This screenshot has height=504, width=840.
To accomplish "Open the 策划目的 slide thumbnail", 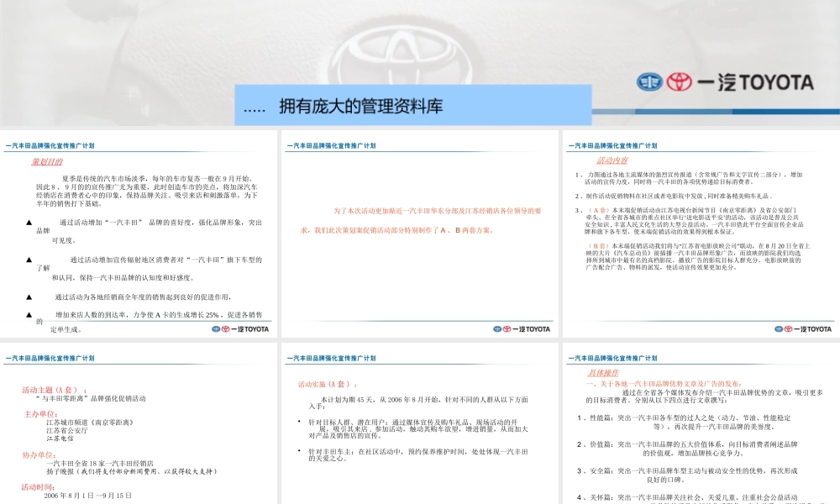I will (x=139, y=234).
